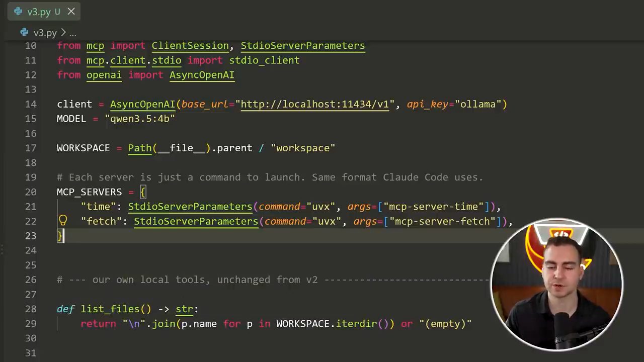This screenshot has width=644, height=362.
Task: Click the MCP_SERVERS variable name
Action: click(x=89, y=192)
